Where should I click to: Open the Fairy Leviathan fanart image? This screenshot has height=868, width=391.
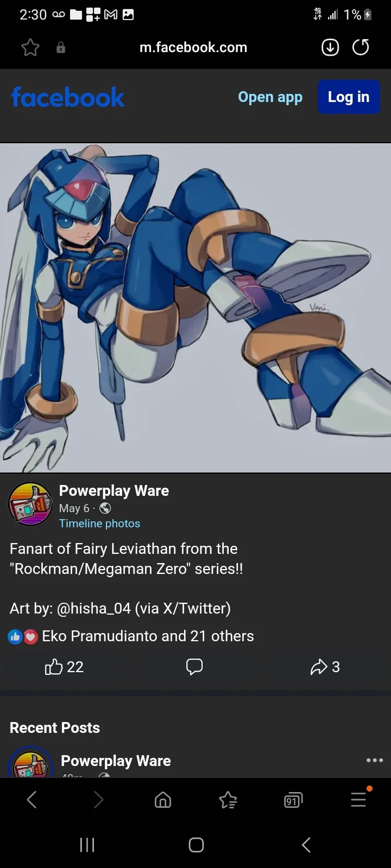[x=195, y=308]
